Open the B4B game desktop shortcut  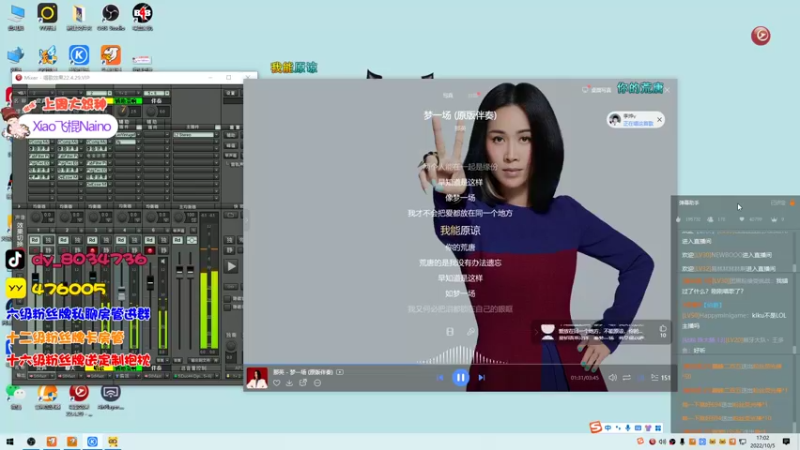pyautogui.click(x=142, y=16)
